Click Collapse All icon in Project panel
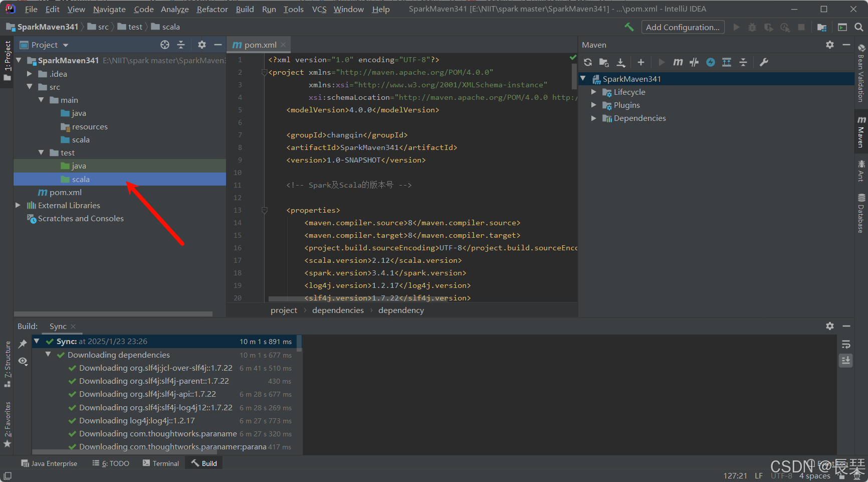 coord(181,45)
